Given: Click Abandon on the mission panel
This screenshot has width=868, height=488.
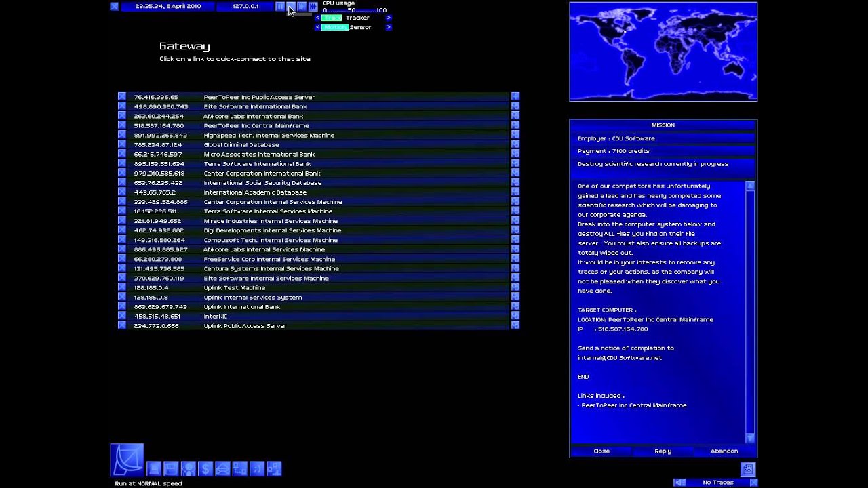Looking at the screenshot, I should click(724, 451).
